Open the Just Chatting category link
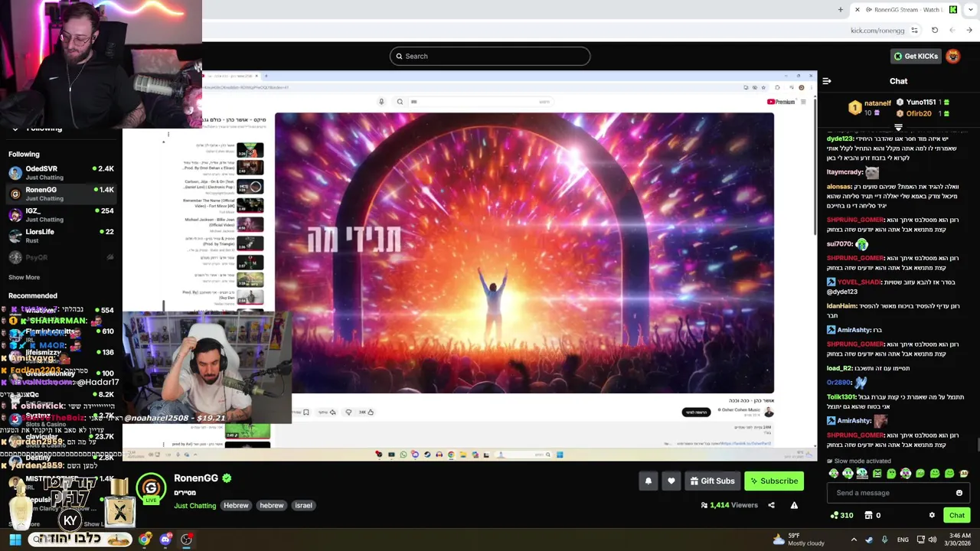 pos(194,506)
